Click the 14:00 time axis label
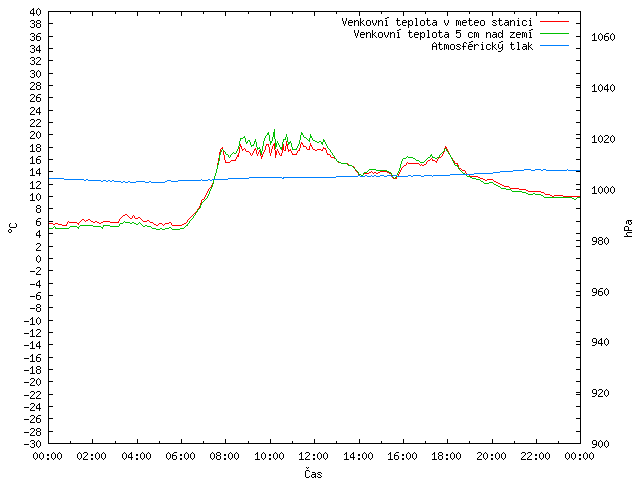This screenshot has height=480, width=640. (358, 456)
